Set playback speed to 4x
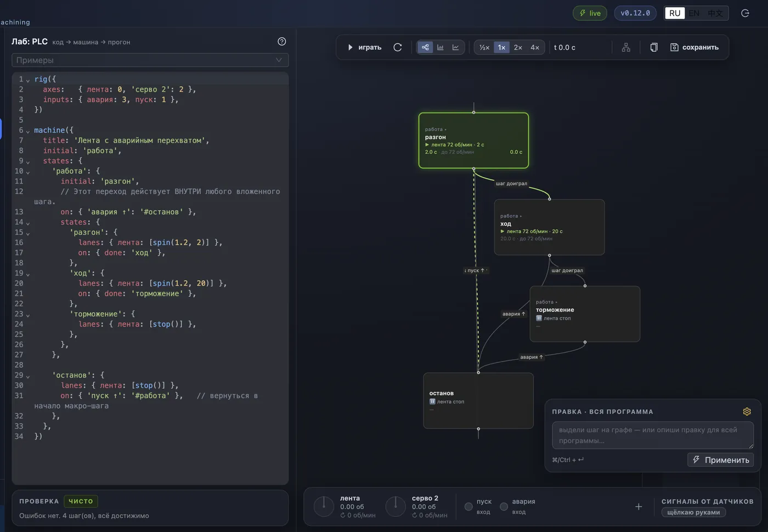The image size is (768, 532). coord(535,47)
